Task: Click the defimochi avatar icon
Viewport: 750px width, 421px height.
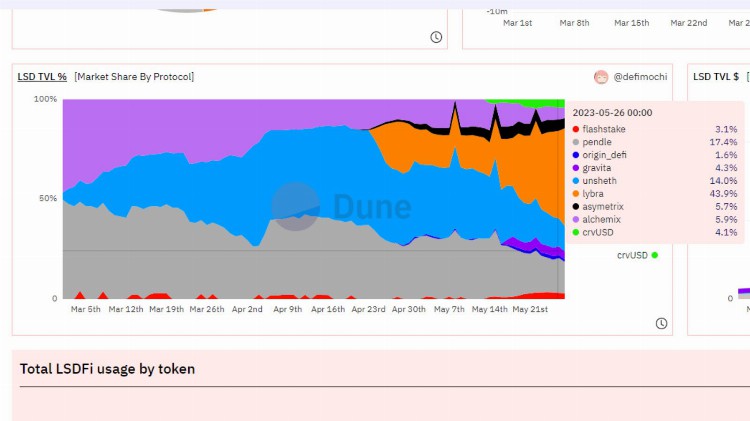Action: point(601,77)
